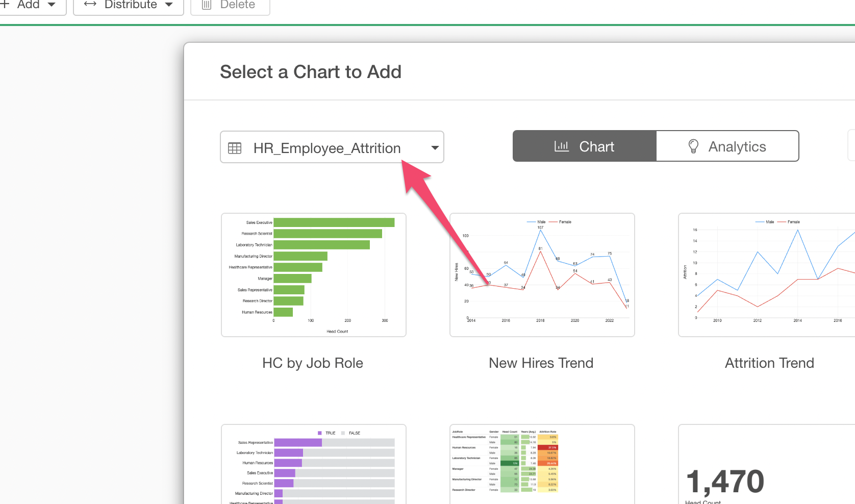This screenshot has height=504, width=855.
Task: Click the 'New Hires Trend' label
Action: pos(541,363)
